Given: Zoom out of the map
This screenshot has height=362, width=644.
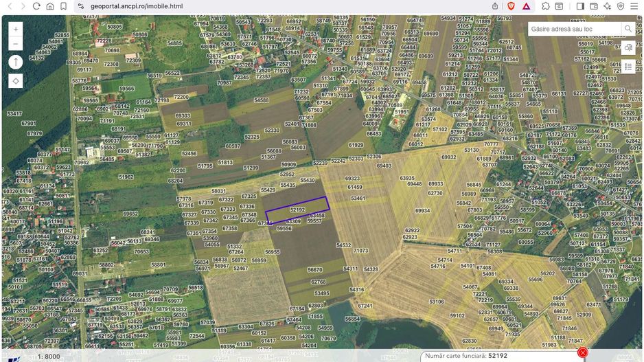Looking at the screenshot, I should (x=16, y=44).
